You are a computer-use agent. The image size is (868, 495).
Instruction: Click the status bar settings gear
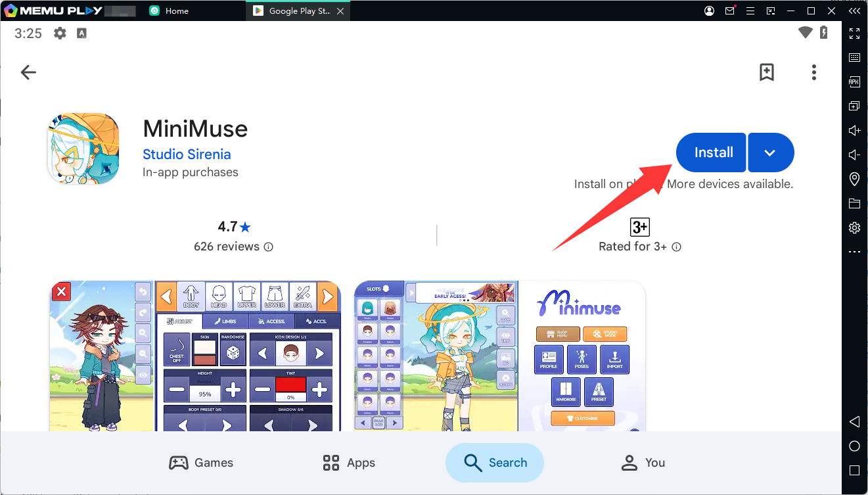click(60, 33)
